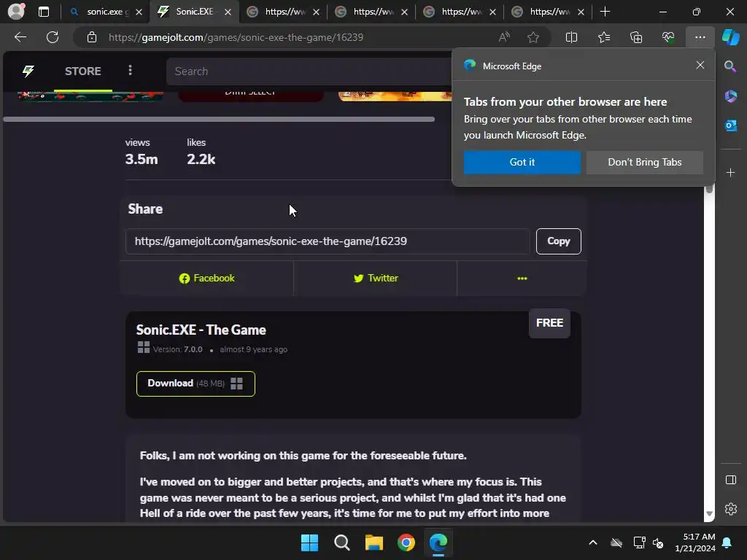The height and width of the screenshot is (560, 747).
Task: Focus the Game Jolt Search field
Action: 309,71
